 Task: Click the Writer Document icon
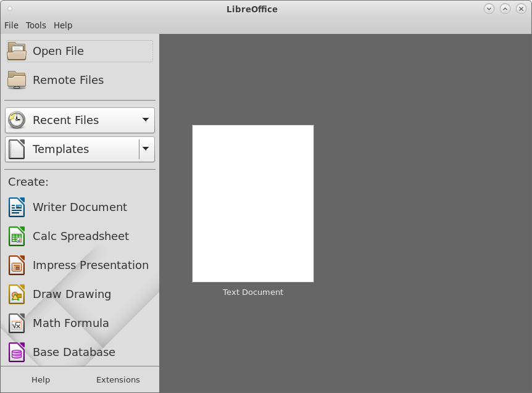pyautogui.click(x=17, y=207)
